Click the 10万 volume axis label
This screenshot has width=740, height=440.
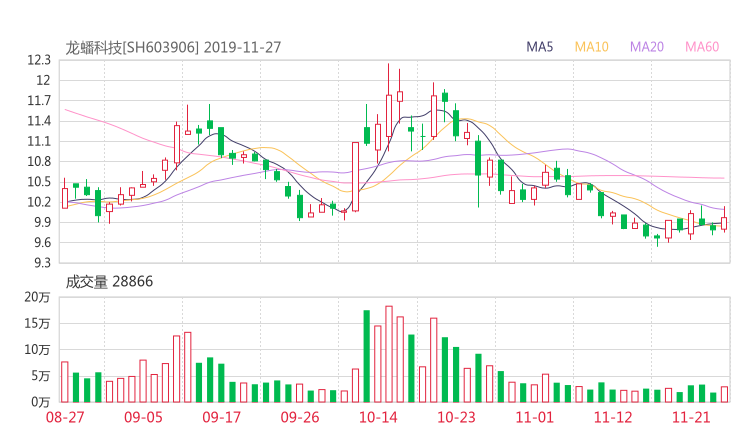37,350
